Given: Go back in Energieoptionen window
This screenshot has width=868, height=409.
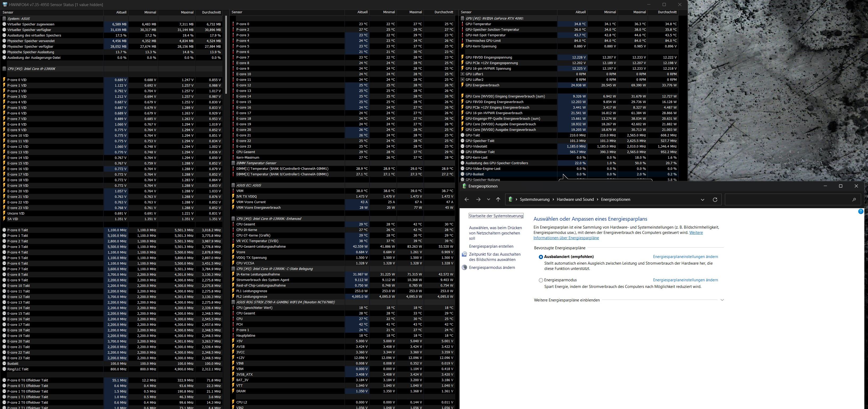Looking at the screenshot, I should (466, 199).
